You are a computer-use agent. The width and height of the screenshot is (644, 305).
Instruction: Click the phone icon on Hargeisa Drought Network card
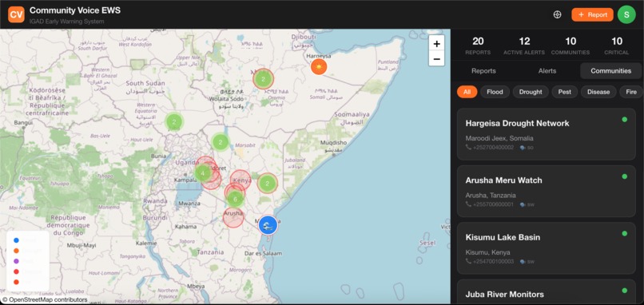pyautogui.click(x=469, y=148)
